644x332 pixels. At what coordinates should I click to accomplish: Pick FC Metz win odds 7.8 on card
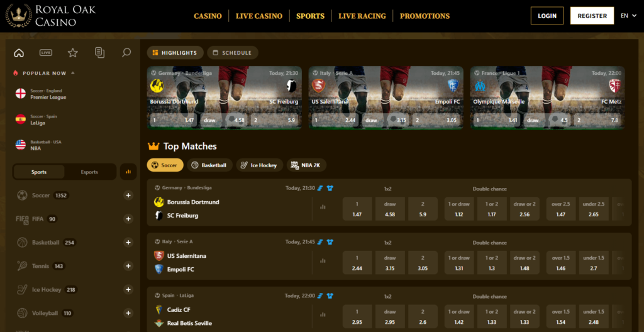point(599,120)
